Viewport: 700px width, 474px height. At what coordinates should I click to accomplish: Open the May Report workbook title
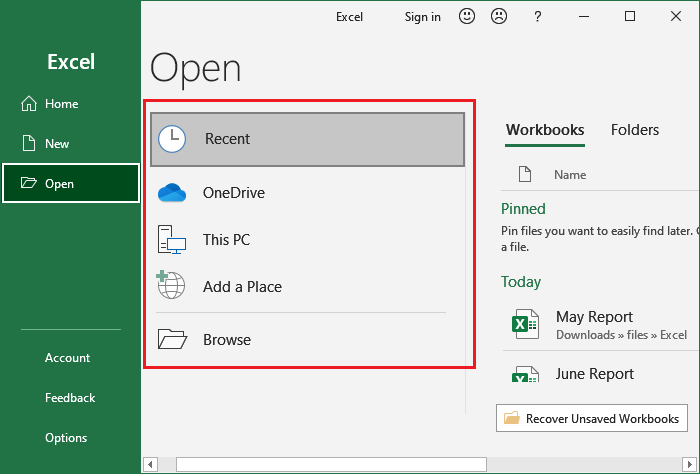(594, 317)
